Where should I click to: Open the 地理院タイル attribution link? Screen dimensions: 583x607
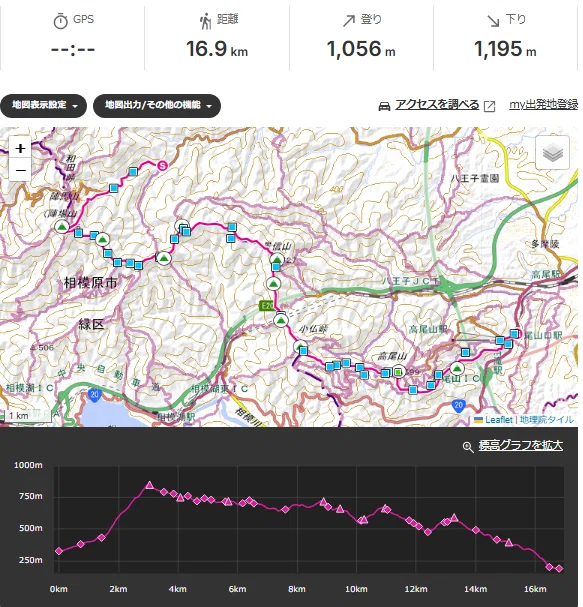coord(547,420)
